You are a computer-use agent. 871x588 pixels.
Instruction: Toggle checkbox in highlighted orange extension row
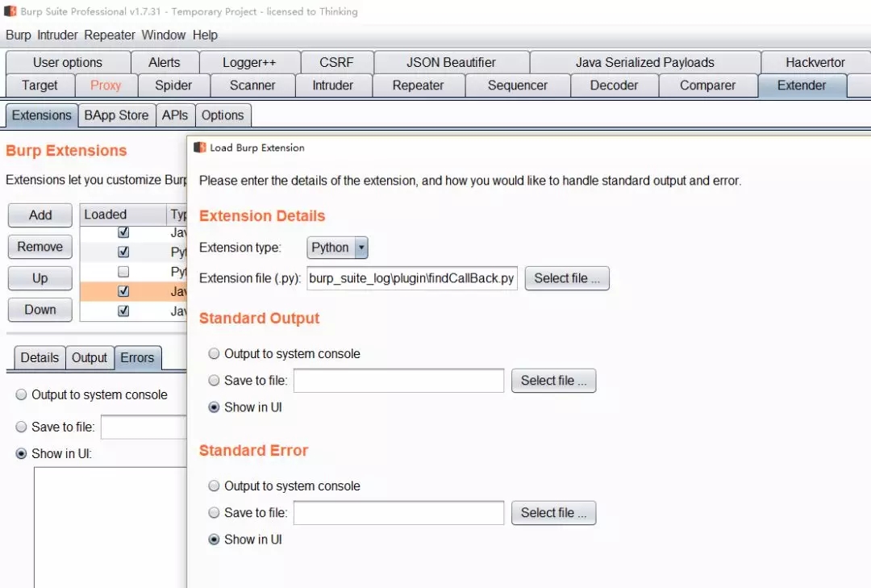coord(123,290)
